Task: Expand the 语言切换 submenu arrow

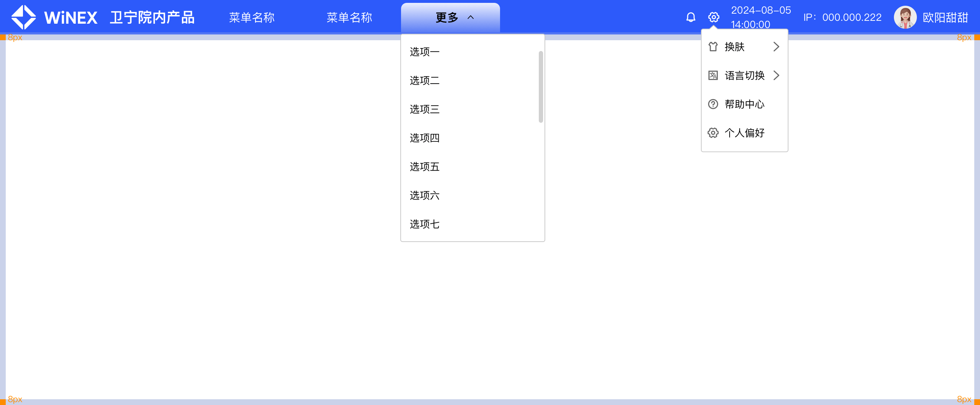Action: (x=776, y=75)
